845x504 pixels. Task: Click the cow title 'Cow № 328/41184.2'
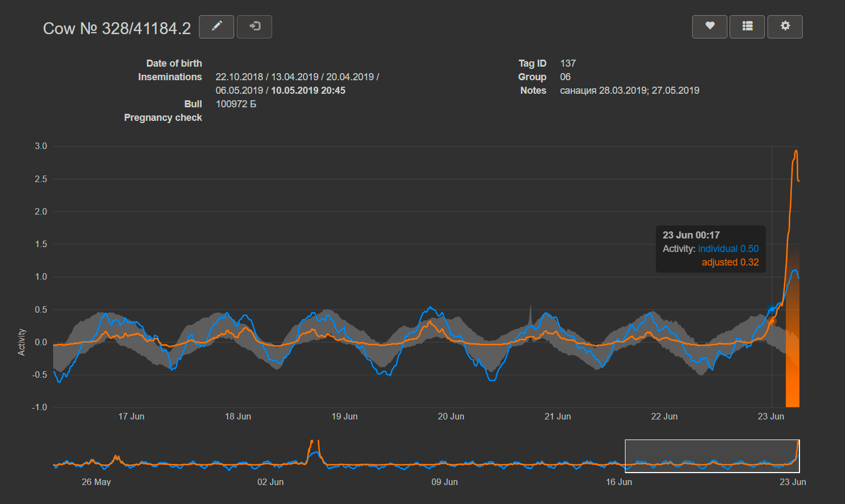point(117,28)
